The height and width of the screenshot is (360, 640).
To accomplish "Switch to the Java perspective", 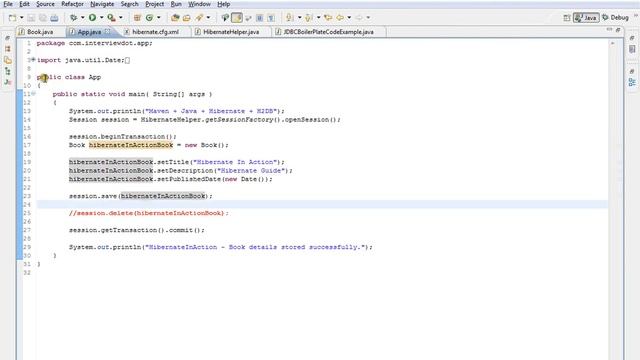I will click(x=586, y=18).
